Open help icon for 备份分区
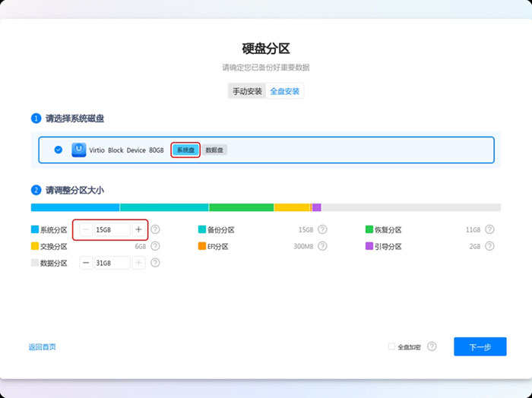532x398 pixels. coord(322,229)
